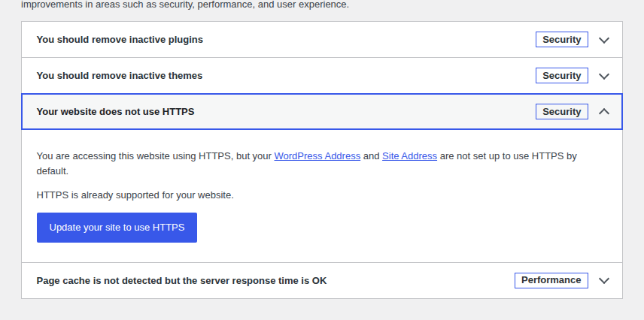The image size is (644, 320).
Task: Click Security badge on HTTPS row
Action: [x=562, y=112]
